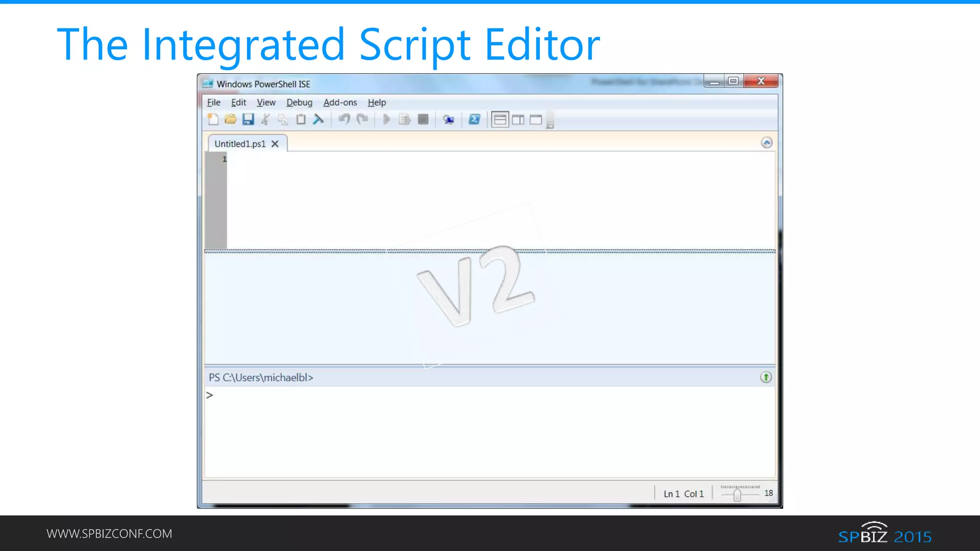Run selection icon in toolbar

[x=405, y=120]
